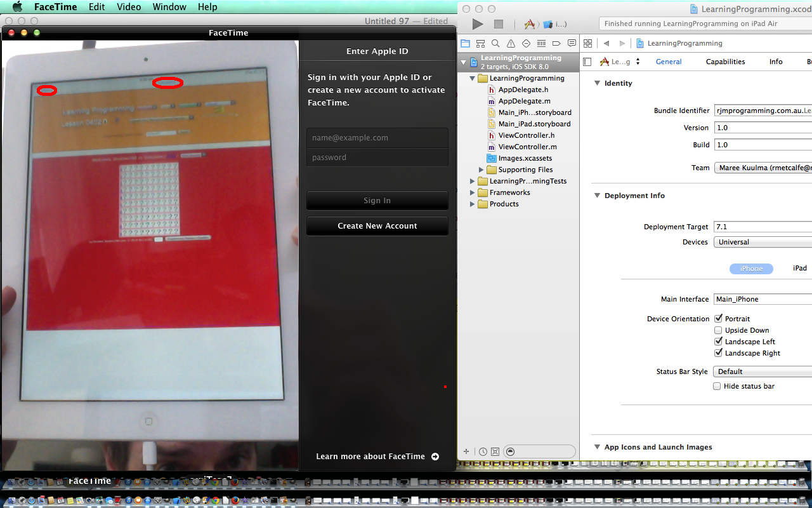Open the Window menu
Viewport: 812px width, 508px height.
169,7
